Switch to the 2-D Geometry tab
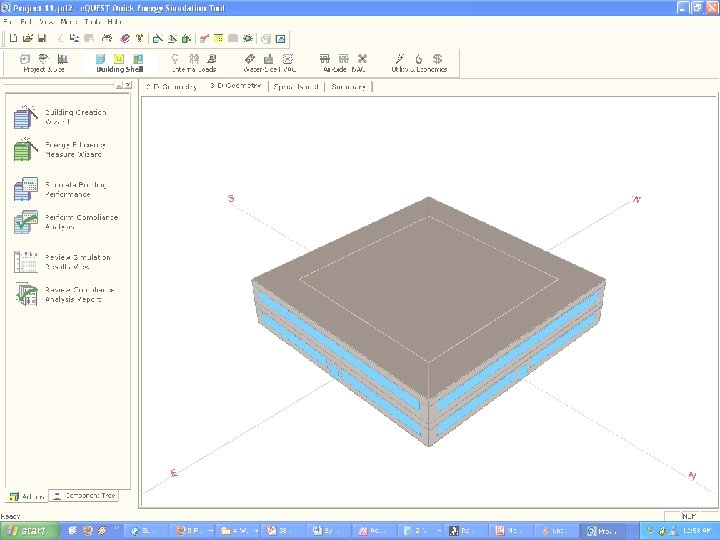Viewport: 720px width, 540px height. (171, 87)
